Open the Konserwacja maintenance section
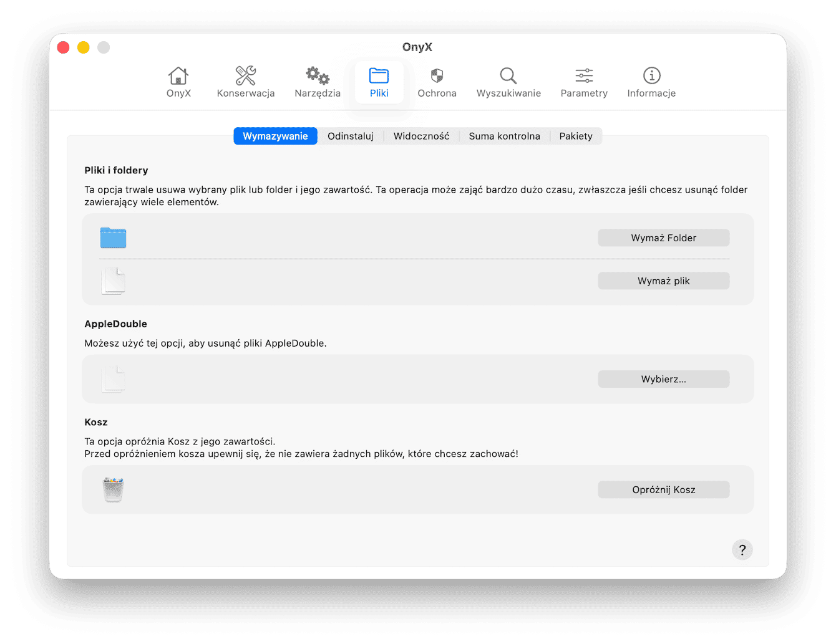Image resolution: width=836 pixels, height=644 pixels. [x=246, y=82]
